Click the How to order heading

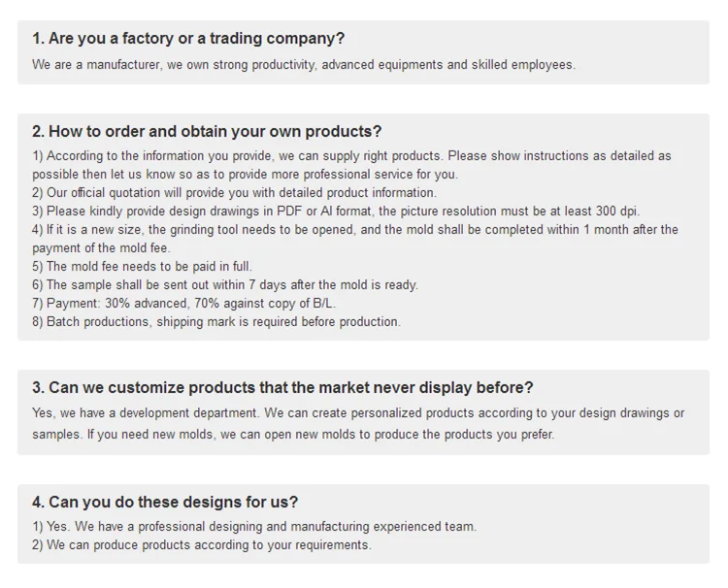(x=207, y=131)
